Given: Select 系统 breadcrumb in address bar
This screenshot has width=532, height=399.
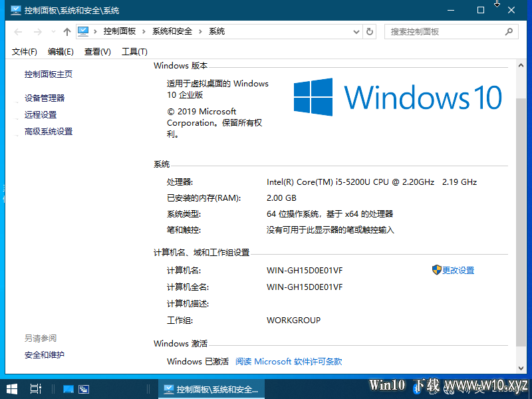Looking at the screenshot, I should (x=217, y=31).
